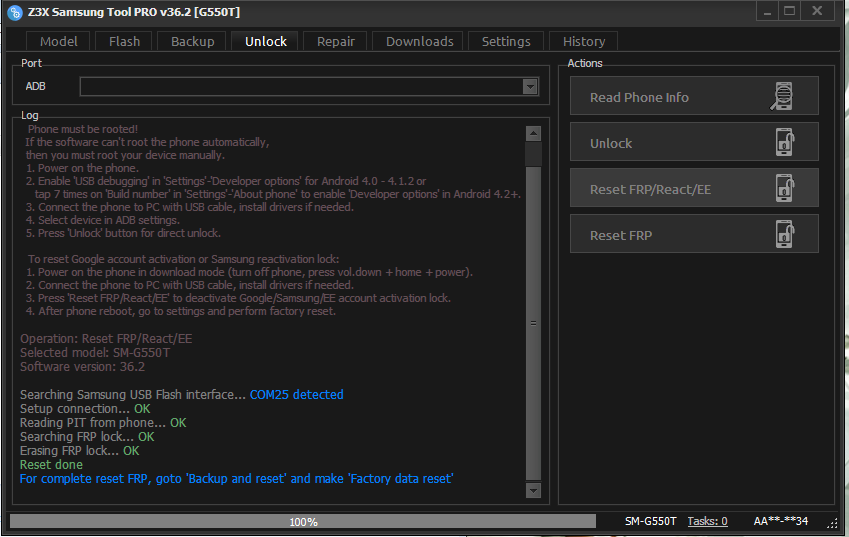Click 'After phone reboot' factory reset line
Image resolution: width=849 pixels, height=537 pixels.
[181, 311]
